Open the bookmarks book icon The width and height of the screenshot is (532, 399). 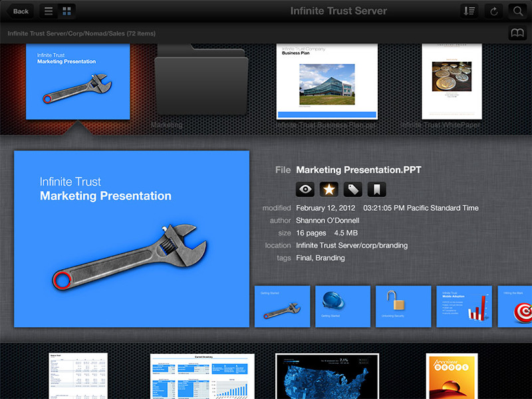pyautogui.click(x=517, y=33)
